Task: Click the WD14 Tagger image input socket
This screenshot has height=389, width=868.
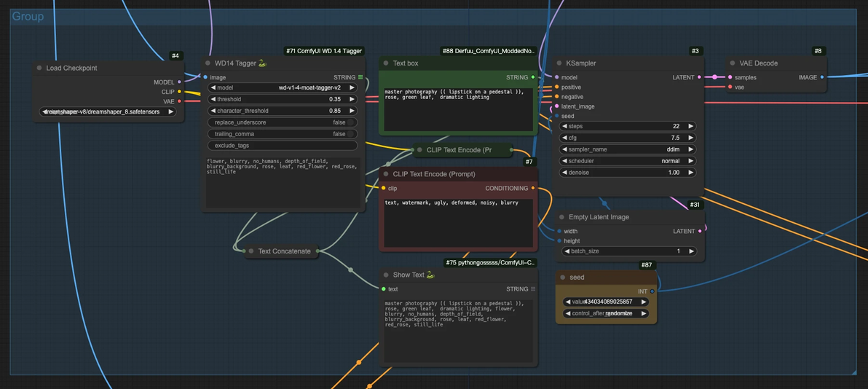Action: 205,77
